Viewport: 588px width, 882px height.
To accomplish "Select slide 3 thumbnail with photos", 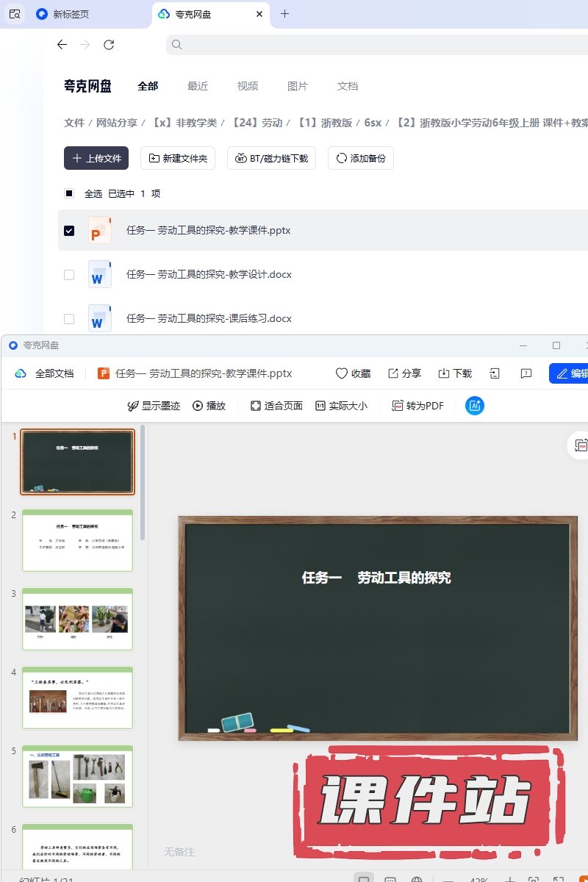I will click(x=77, y=619).
